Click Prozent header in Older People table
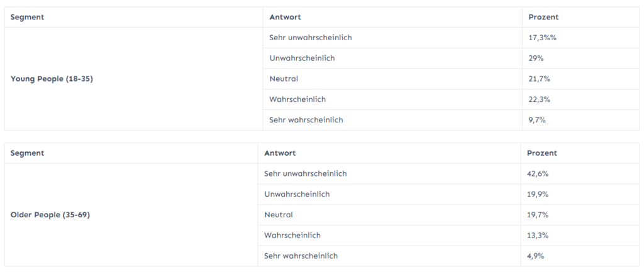This screenshot has height=272, width=644. [542, 153]
